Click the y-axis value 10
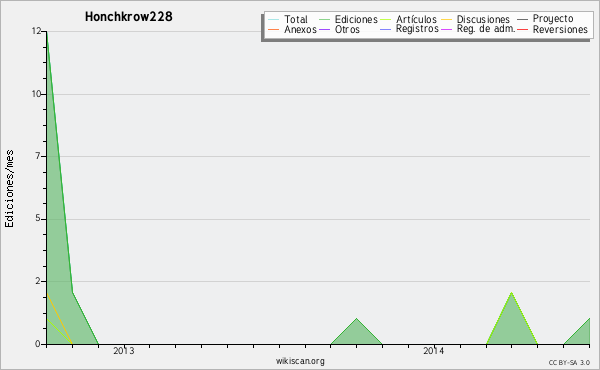The image size is (600, 370). point(36,94)
